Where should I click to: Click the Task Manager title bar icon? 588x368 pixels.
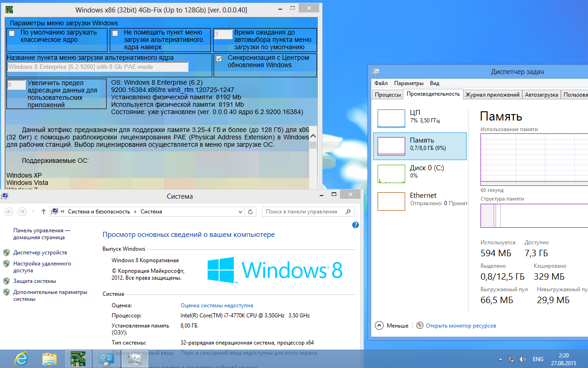376,72
